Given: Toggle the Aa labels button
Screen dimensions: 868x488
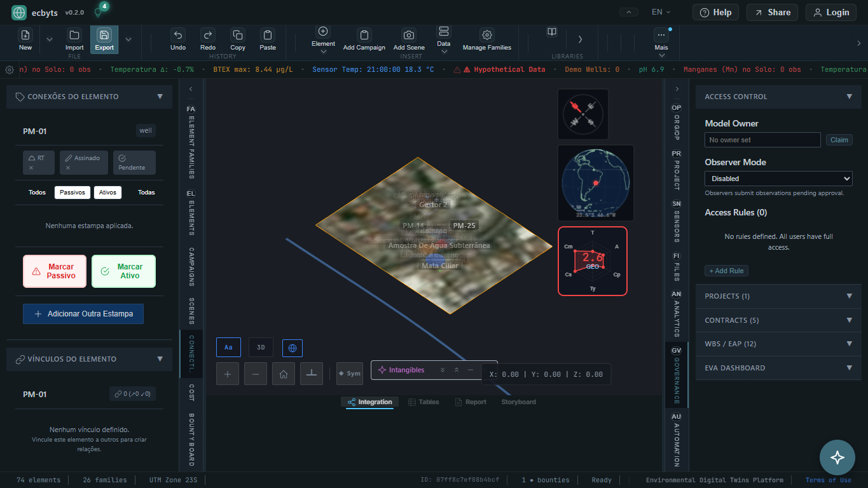Looking at the screenshot, I should point(228,348).
